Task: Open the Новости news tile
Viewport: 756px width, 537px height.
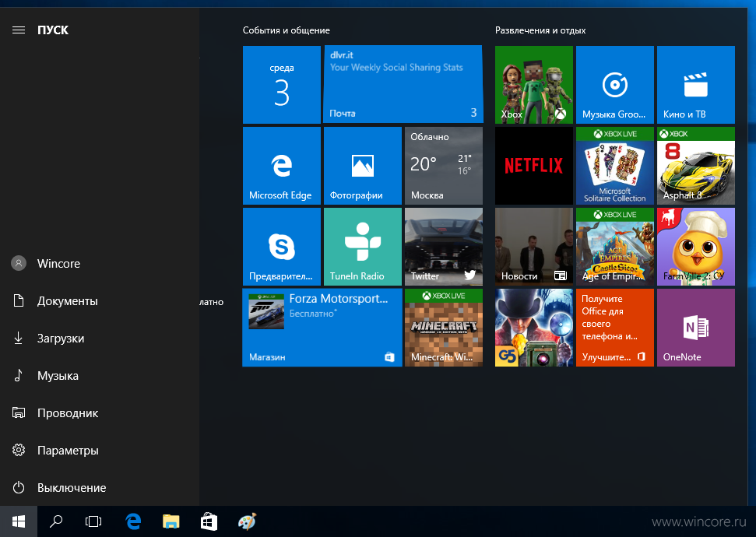Action: click(x=534, y=247)
